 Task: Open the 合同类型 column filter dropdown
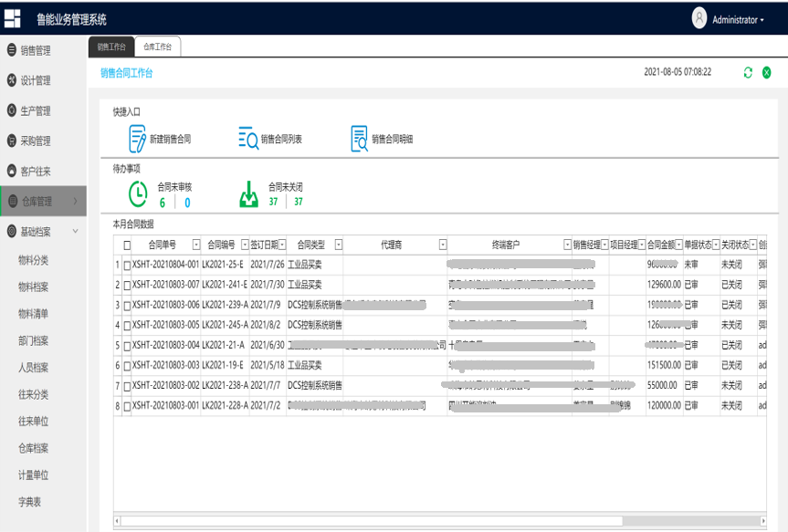click(x=339, y=245)
